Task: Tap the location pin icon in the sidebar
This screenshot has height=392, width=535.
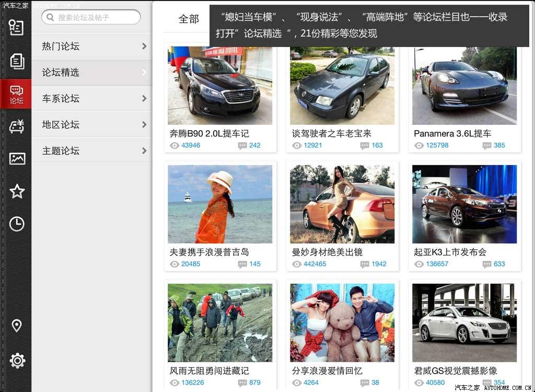Action: (x=16, y=326)
